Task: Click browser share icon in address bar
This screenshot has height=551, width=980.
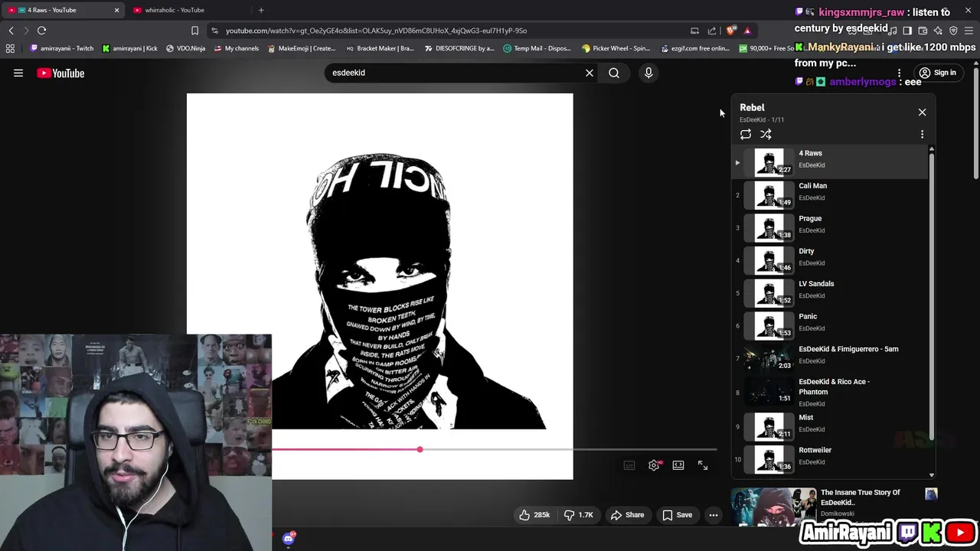Action: coord(712,31)
